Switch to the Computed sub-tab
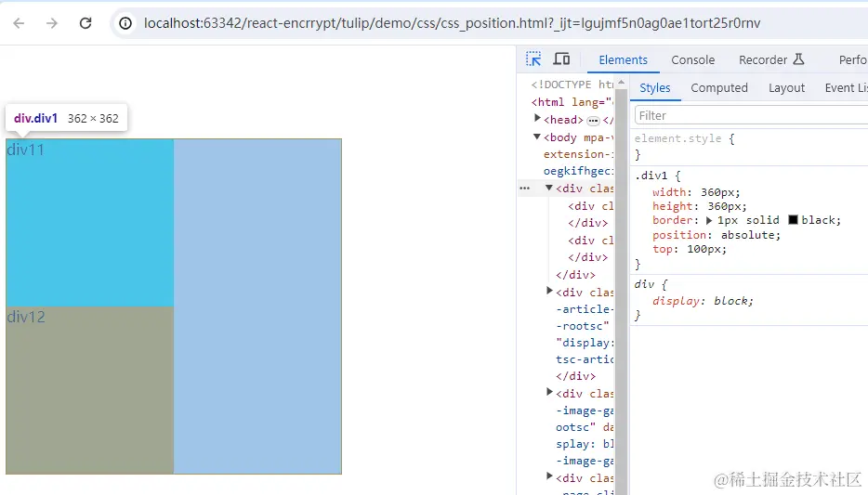868x495 pixels. [x=719, y=88]
